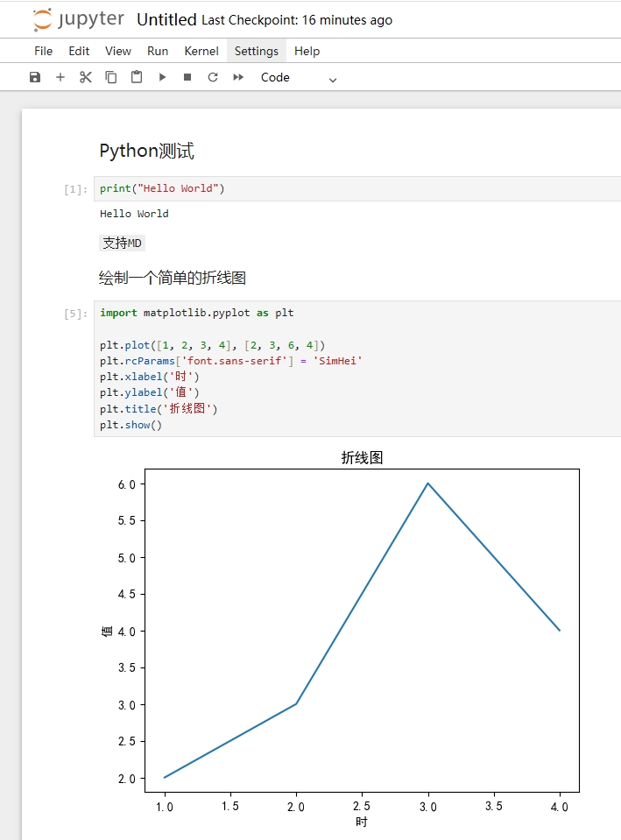The width and height of the screenshot is (621, 840).
Task: Restart the kernel with the circular arrow icon
Action: pyautogui.click(x=213, y=77)
